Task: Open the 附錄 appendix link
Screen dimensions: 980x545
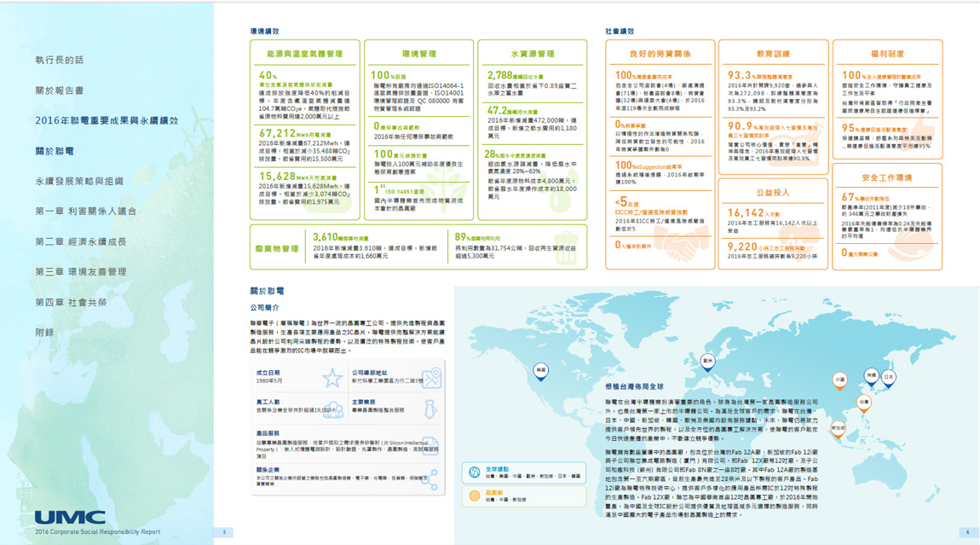Action: pyautogui.click(x=44, y=333)
